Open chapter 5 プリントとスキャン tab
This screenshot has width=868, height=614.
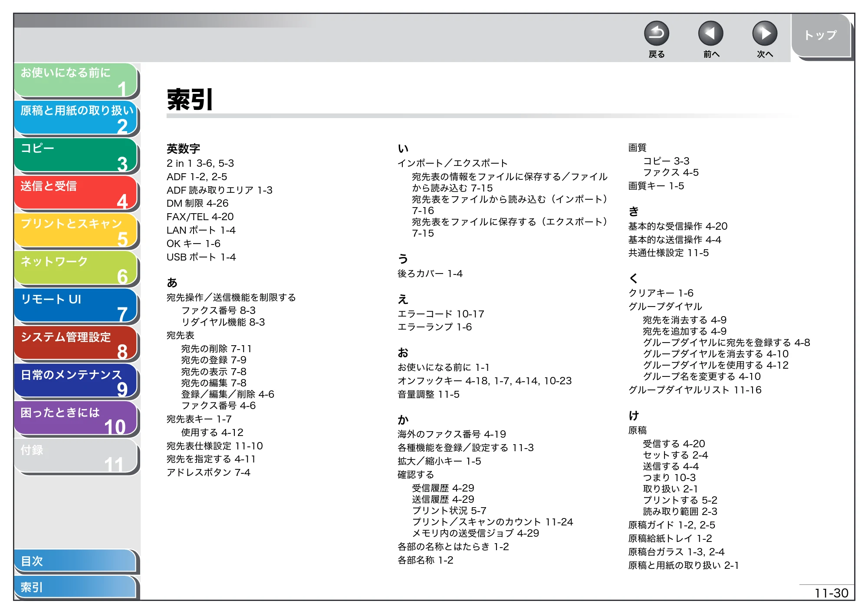coord(76,231)
